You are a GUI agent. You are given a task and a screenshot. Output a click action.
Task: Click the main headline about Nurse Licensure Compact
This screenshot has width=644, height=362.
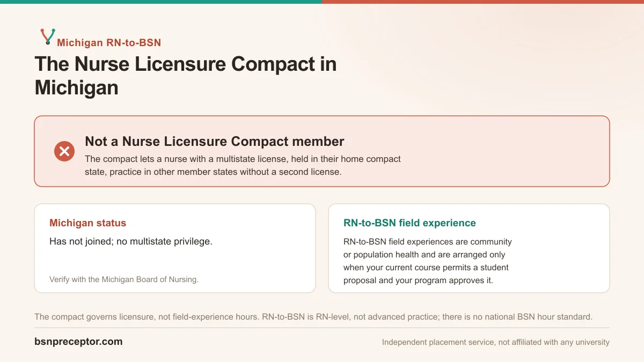tap(186, 76)
